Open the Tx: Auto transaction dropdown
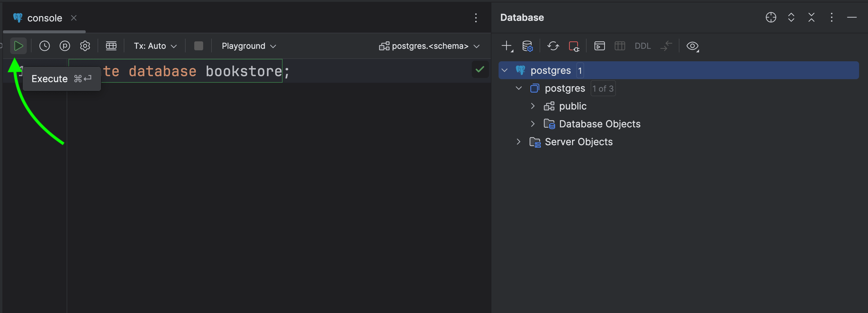 click(155, 46)
